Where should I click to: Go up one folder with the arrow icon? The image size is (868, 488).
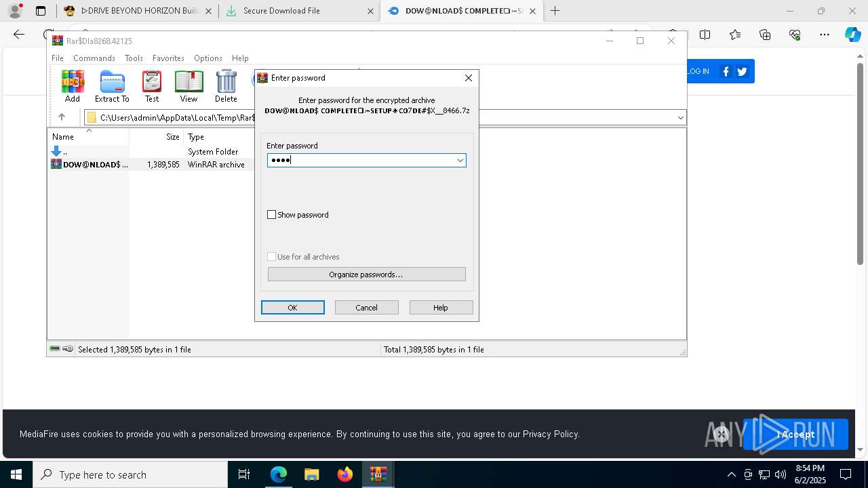pyautogui.click(x=62, y=117)
